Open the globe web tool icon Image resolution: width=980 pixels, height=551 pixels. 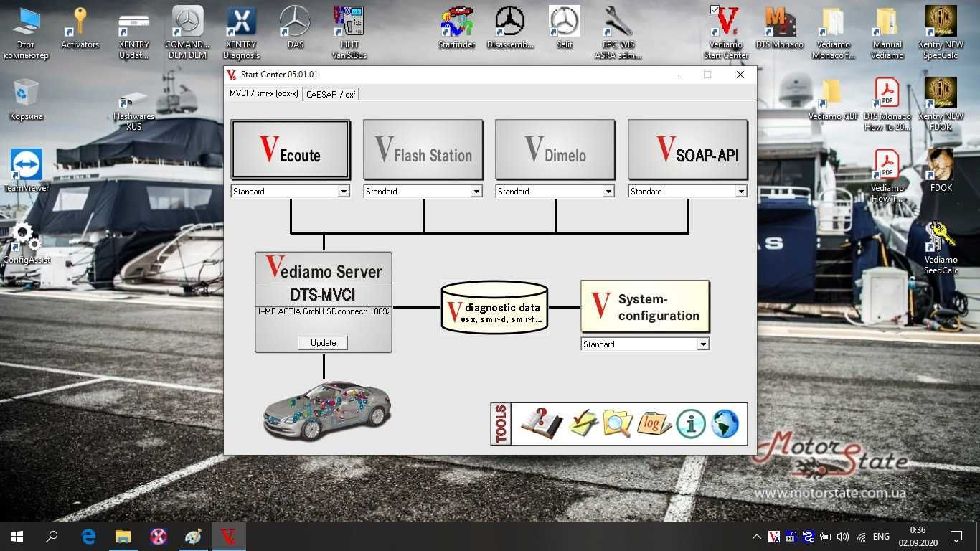[725, 424]
